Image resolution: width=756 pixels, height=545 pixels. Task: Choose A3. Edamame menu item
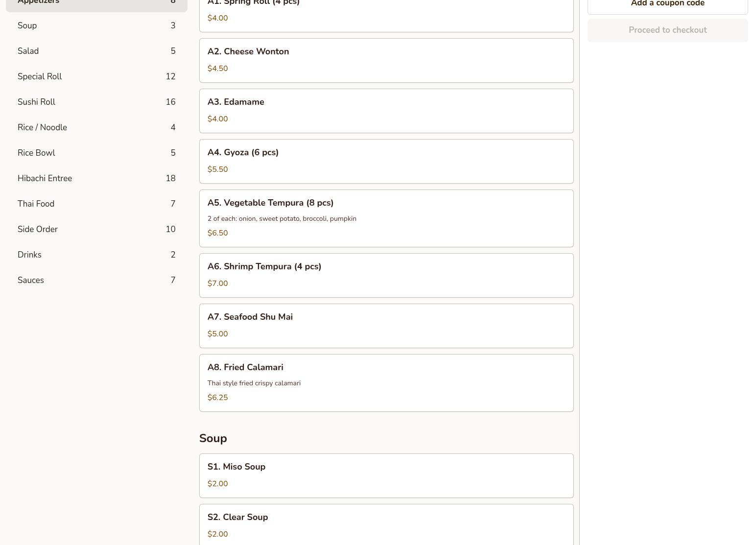click(386, 111)
